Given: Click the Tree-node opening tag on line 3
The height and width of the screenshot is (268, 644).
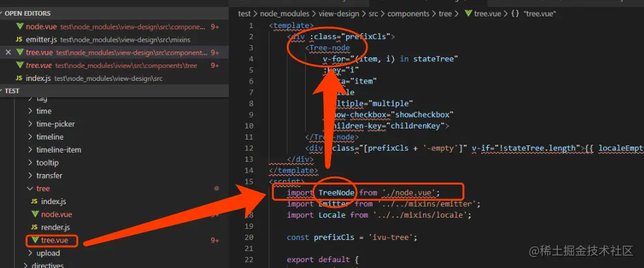Looking at the screenshot, I should (327, 48).
